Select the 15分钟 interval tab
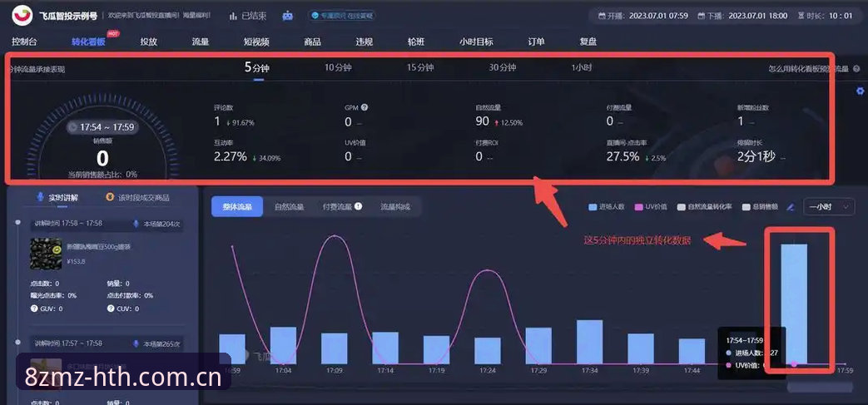Image resolution: width=868 pixels, height=405 pixels. (x=420, y=68)
